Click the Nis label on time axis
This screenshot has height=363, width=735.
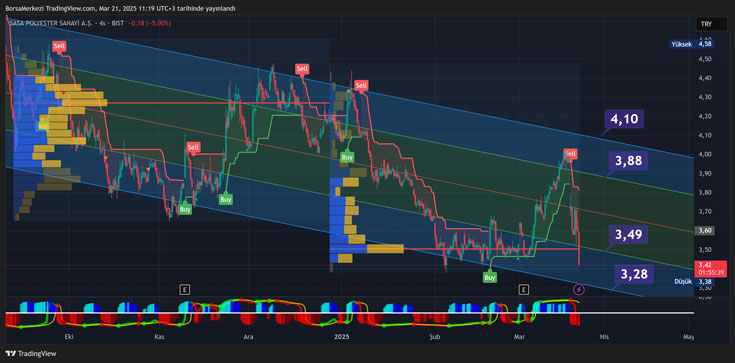coord(605,337)
